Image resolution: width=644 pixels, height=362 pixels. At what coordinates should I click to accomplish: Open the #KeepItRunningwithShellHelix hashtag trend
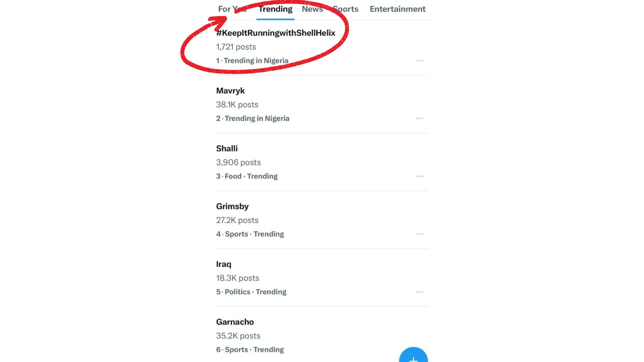[276, 33]
